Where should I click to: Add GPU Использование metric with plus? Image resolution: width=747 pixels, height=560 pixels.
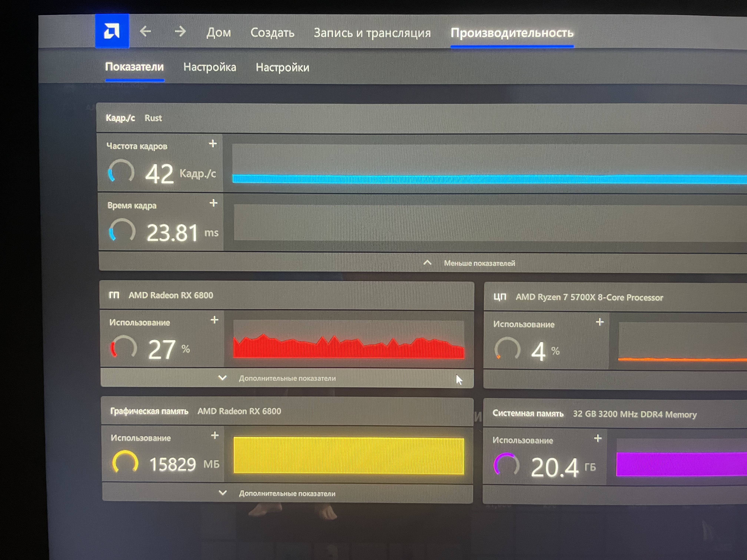[x=214, y=320]
